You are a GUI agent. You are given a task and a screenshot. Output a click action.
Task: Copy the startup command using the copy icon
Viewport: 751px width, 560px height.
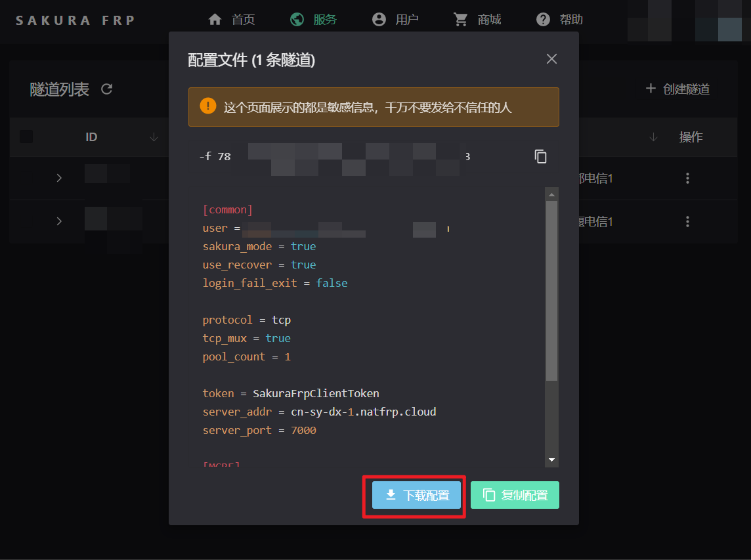[x=540, y=156]
